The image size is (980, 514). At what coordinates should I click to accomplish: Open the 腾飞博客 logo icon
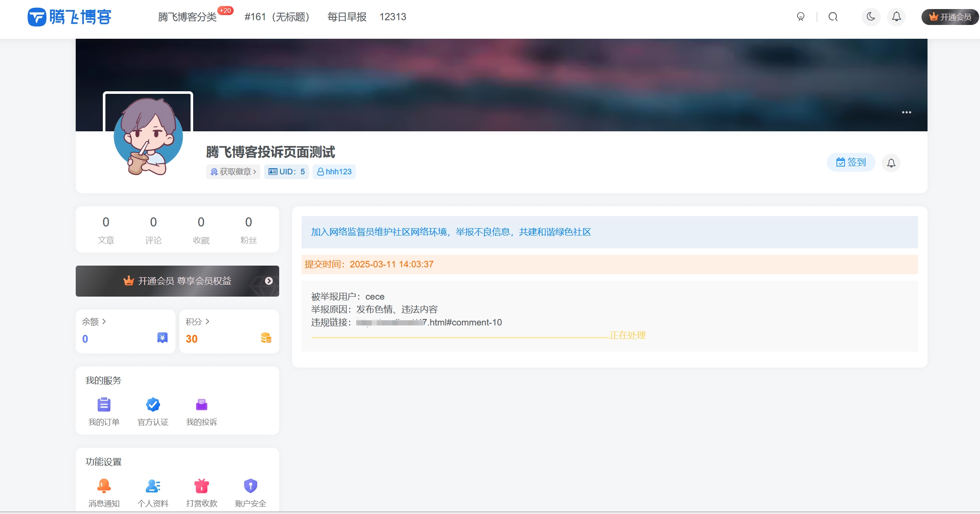[x=37, y=17]
